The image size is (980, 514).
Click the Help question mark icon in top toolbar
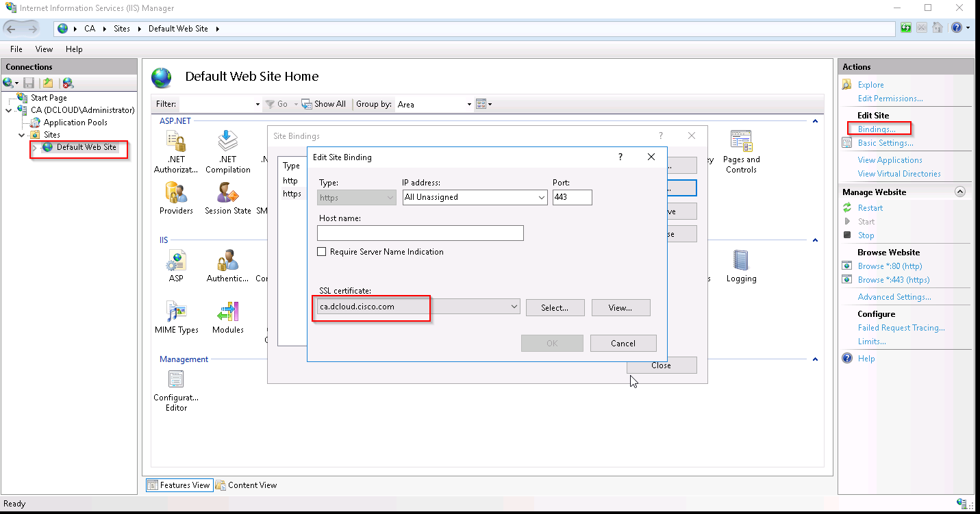click(x=956, y=28)
